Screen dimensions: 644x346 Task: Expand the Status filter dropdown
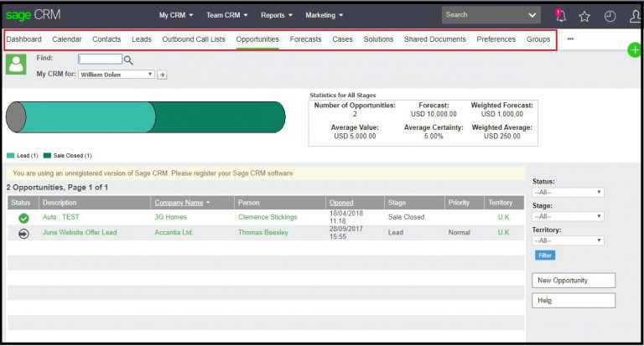[x=568, y=192]
